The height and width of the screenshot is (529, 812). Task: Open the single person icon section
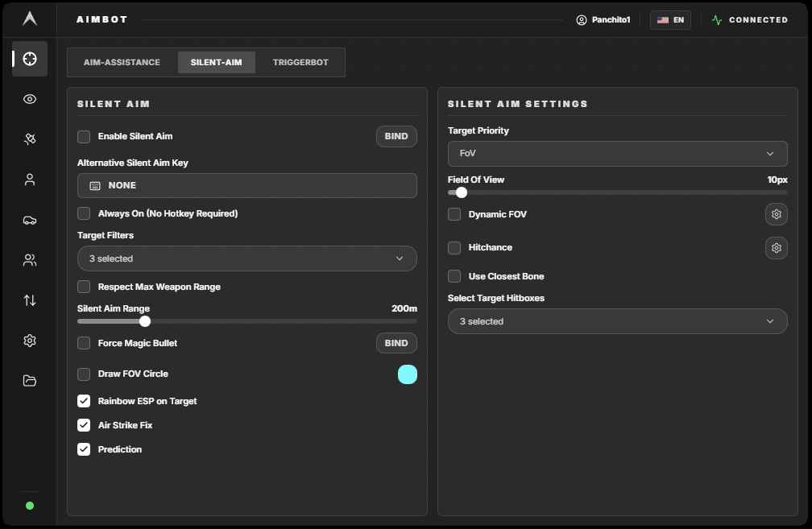[x=30, y=180]
